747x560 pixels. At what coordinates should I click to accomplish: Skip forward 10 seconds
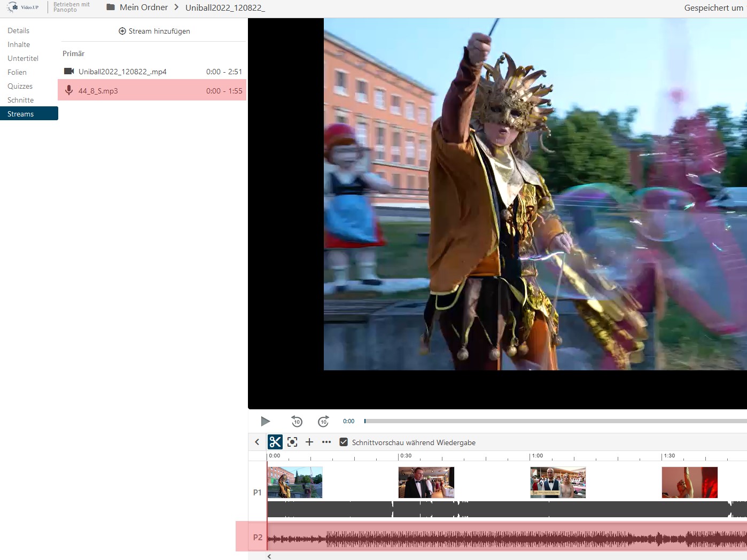323,422
